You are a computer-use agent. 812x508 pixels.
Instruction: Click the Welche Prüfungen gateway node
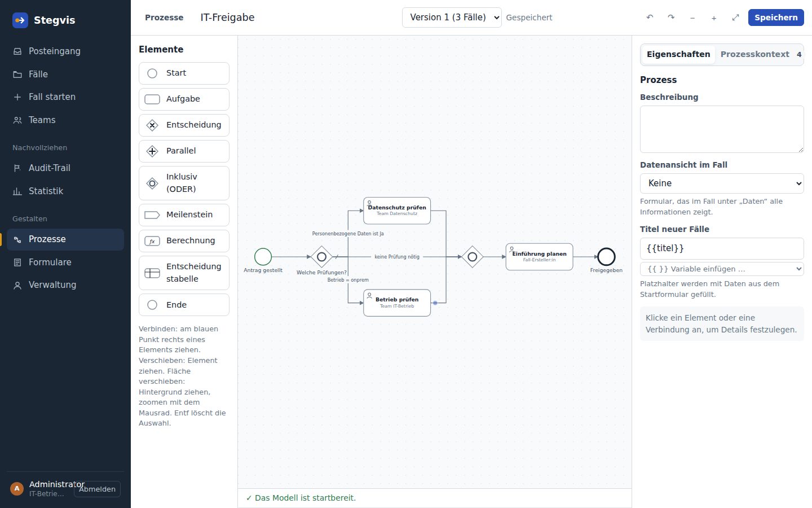click(x=321, y=257)
